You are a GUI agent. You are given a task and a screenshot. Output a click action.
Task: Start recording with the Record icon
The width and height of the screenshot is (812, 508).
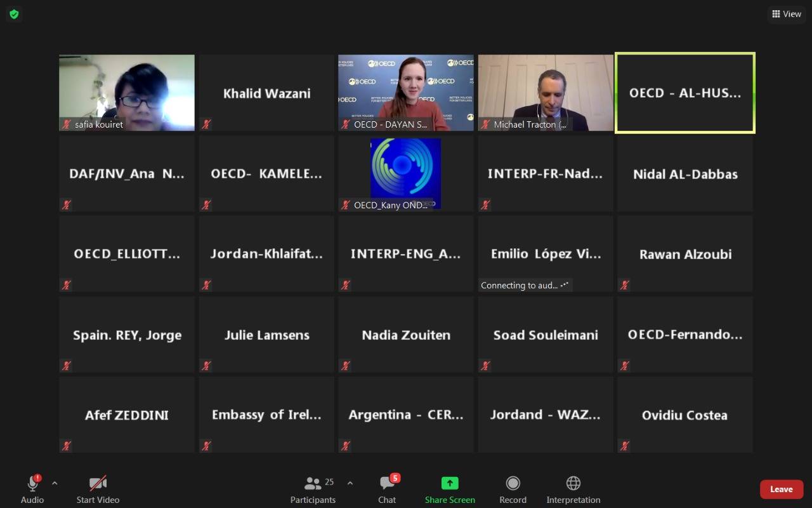pos(513,484)
